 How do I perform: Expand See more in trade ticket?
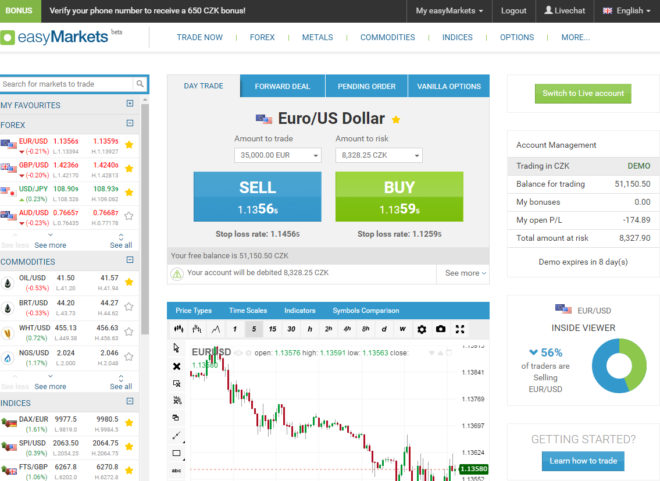click(466, 273)
